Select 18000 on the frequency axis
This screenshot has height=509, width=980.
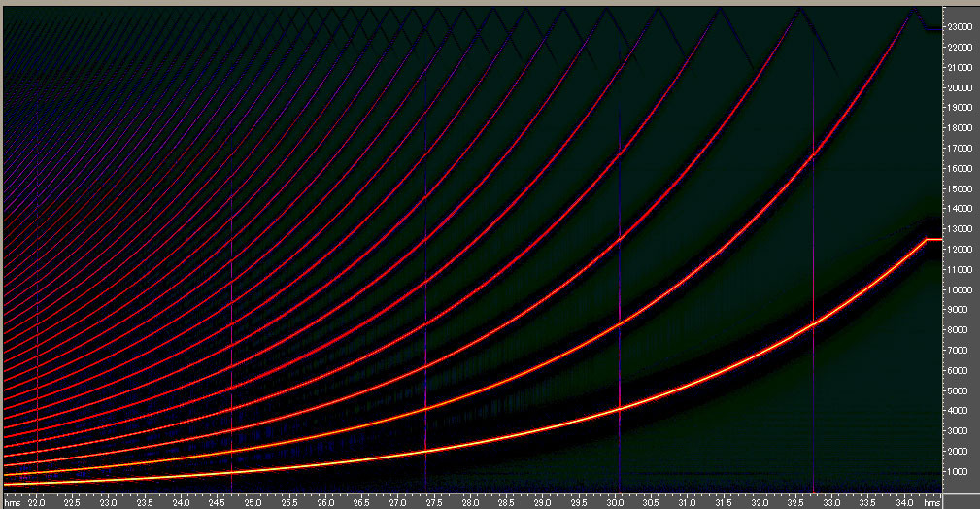point(962,128)
